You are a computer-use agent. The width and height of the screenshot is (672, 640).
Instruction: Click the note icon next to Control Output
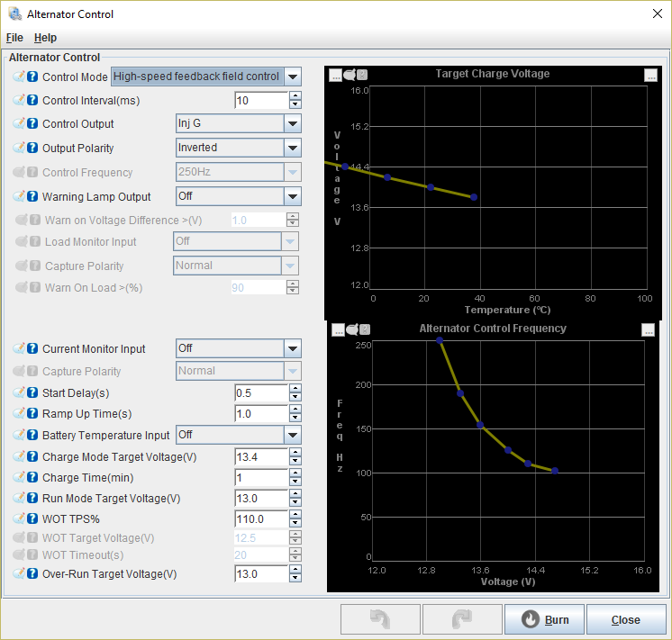click(19, 124)
